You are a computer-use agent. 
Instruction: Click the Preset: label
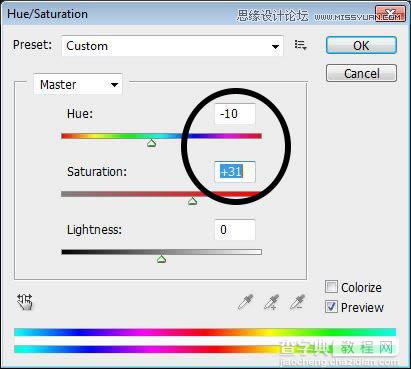tap(32, 45)
